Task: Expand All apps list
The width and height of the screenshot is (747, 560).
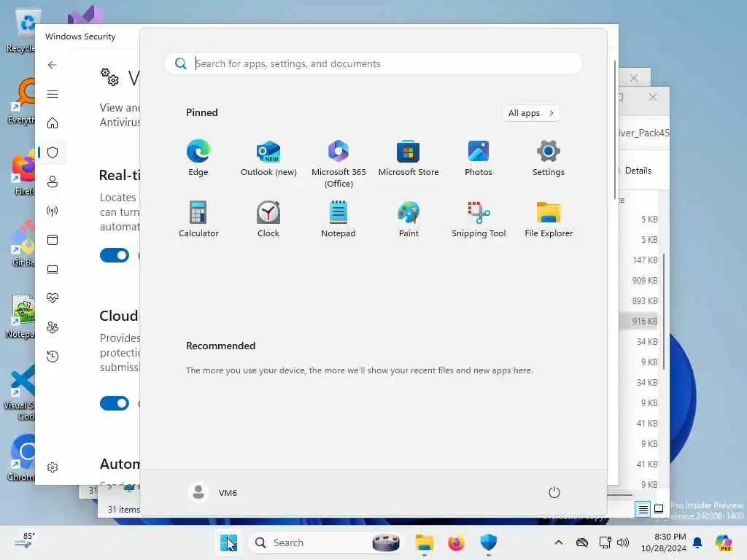Action: coord(531,113)
